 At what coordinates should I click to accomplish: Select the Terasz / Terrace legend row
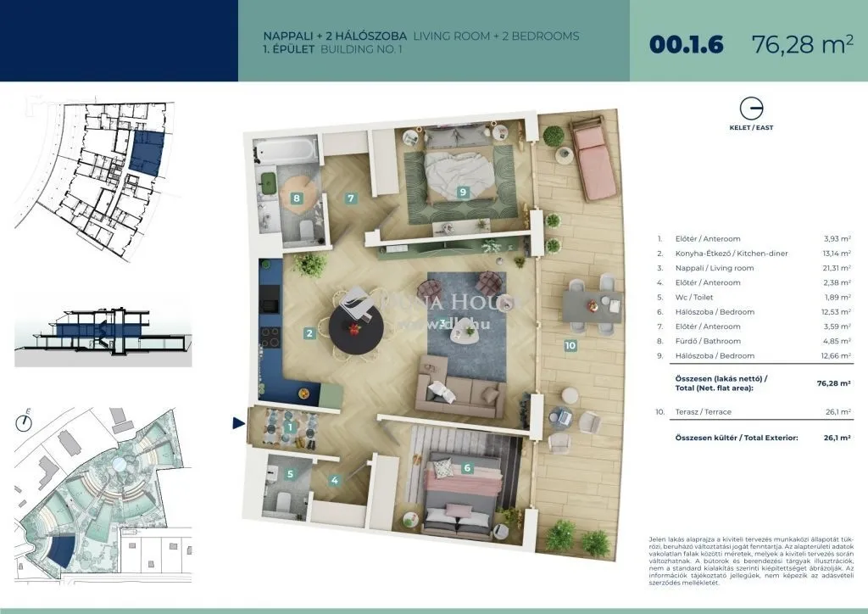[754, 412]
